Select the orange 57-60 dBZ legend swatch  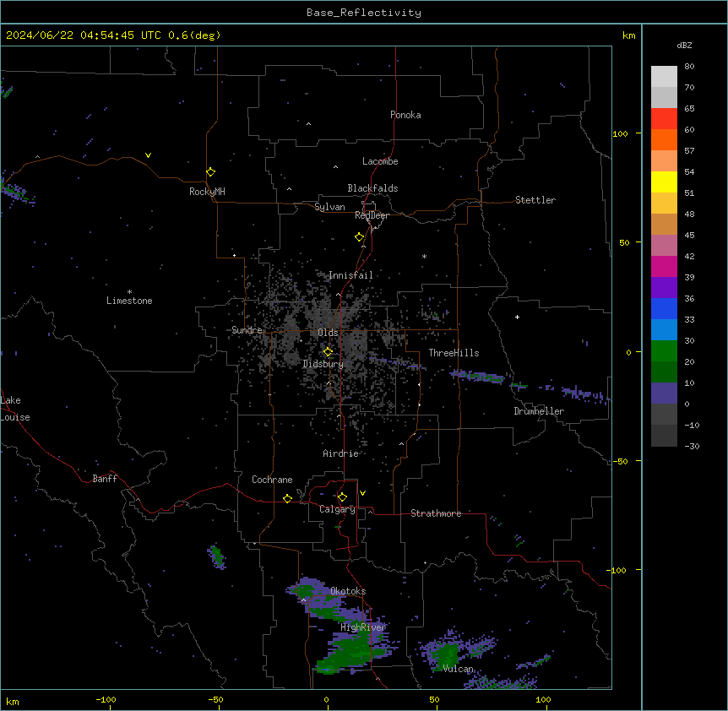click(664, 139)
